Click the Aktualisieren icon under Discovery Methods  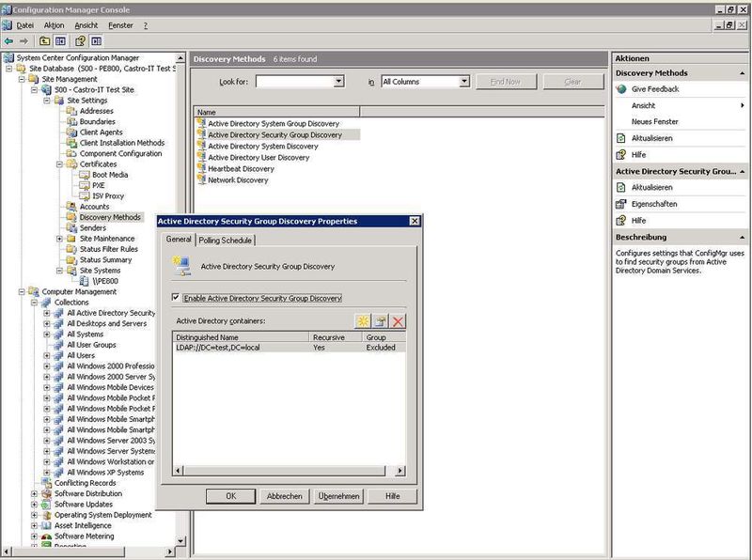tap(621, 138)
